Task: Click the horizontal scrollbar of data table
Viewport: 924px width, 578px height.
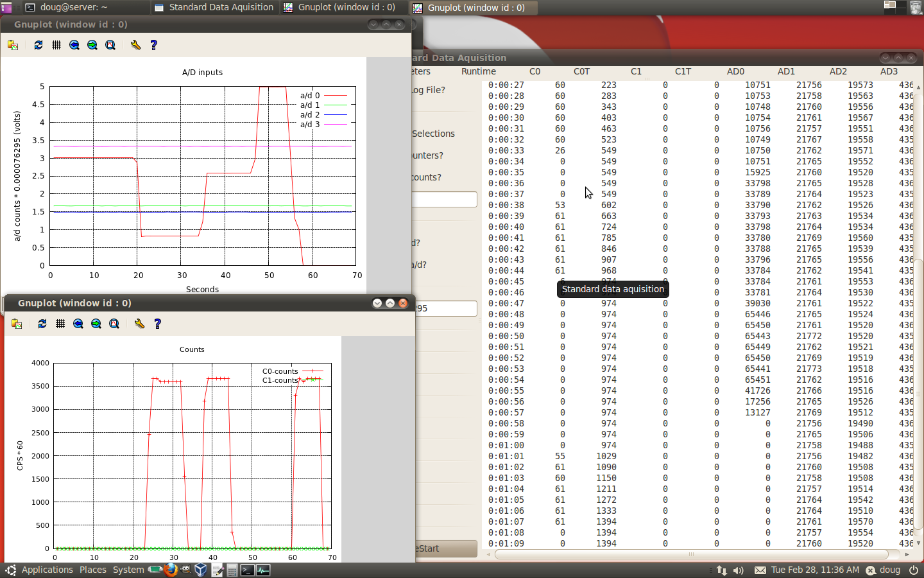Action: pyautogui.click(x=692, y=554)
